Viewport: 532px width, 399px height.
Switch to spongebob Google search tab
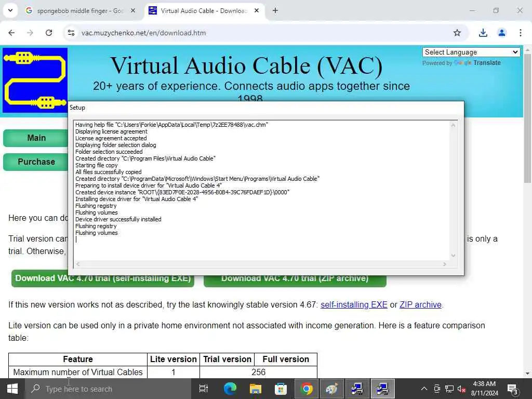(80, 11)
